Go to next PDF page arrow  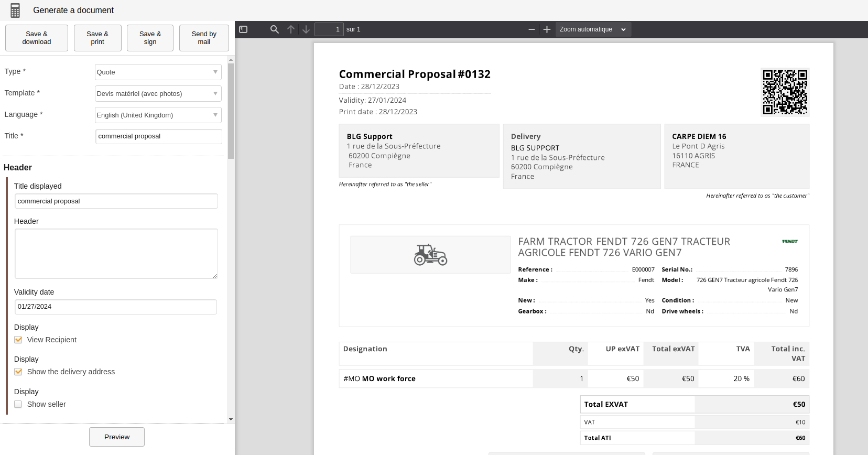(306, 29)
